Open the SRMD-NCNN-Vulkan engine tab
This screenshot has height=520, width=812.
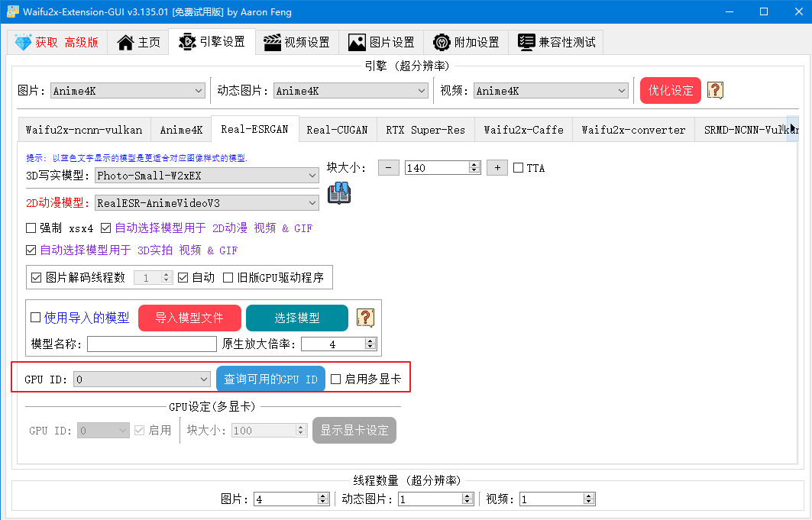[741, 130]
